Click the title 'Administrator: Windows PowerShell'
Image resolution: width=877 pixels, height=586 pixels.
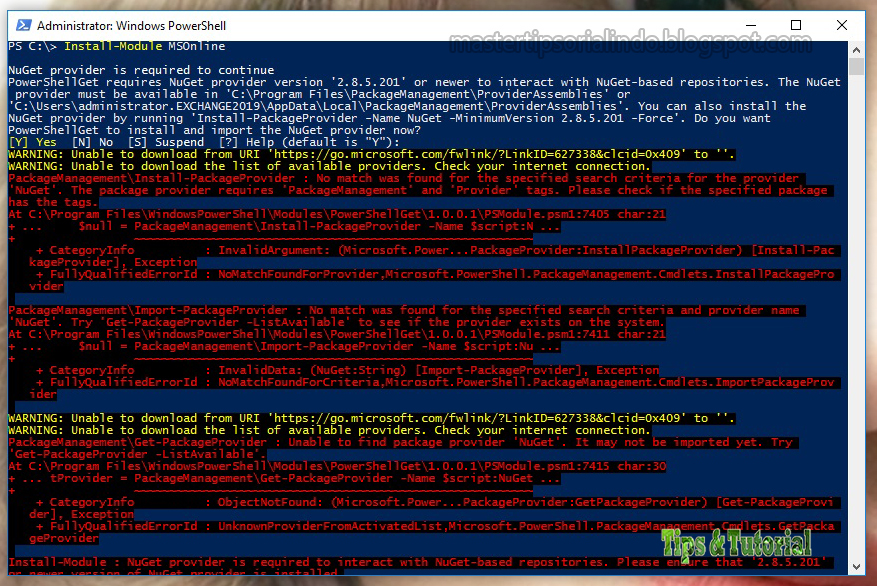[131, 26]
